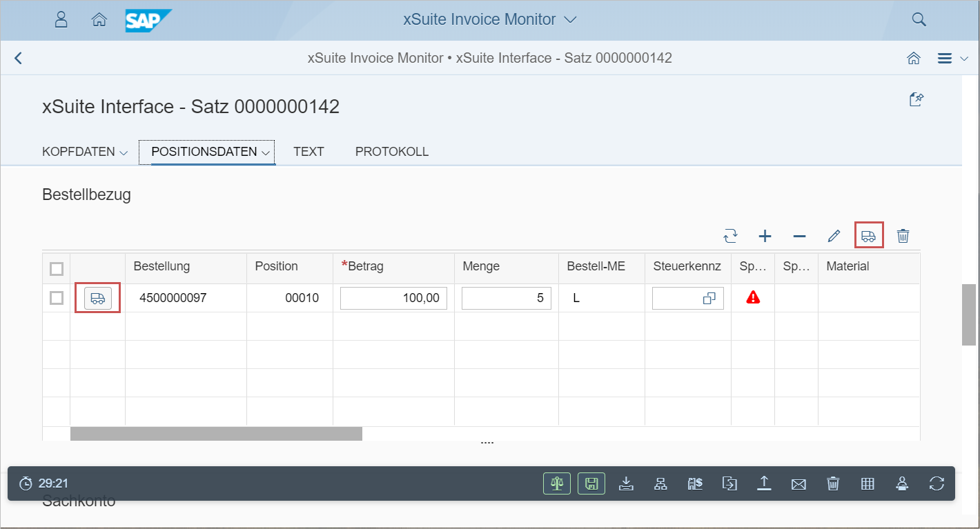Open the Steuerkennz value help field
980x529 pixels.
point(709,299)
